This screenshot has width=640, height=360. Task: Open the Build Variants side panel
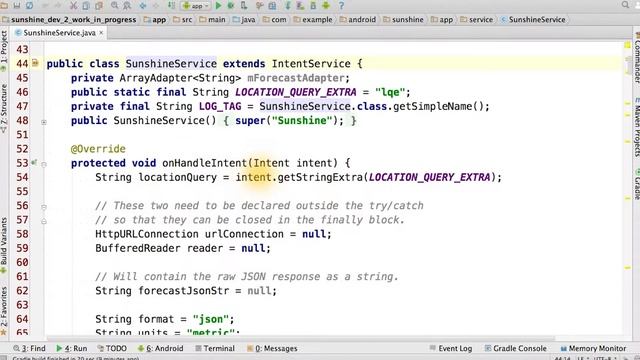click(4, 245)
